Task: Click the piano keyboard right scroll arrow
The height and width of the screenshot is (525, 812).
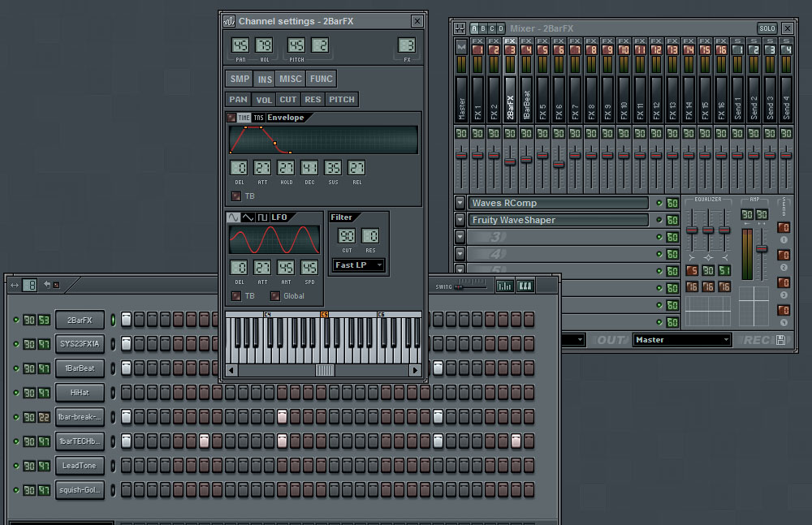Action: (415, 370)
